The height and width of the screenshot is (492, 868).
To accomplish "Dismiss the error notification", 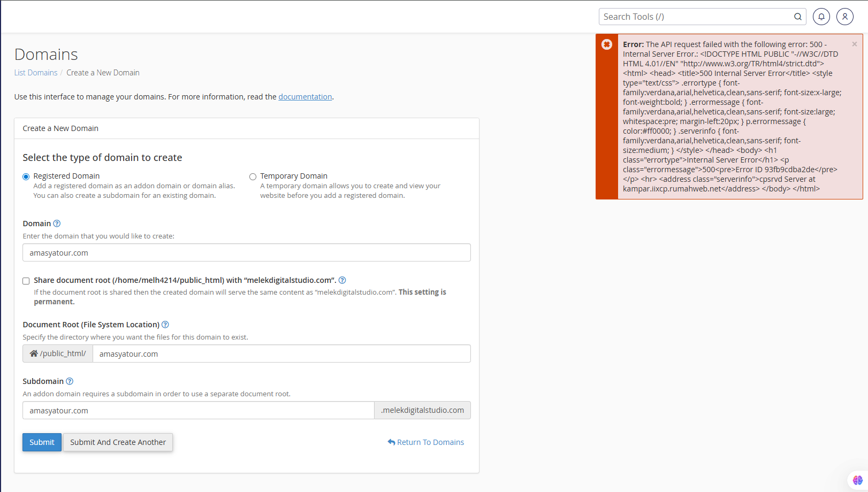I will [x=855, y=44].
